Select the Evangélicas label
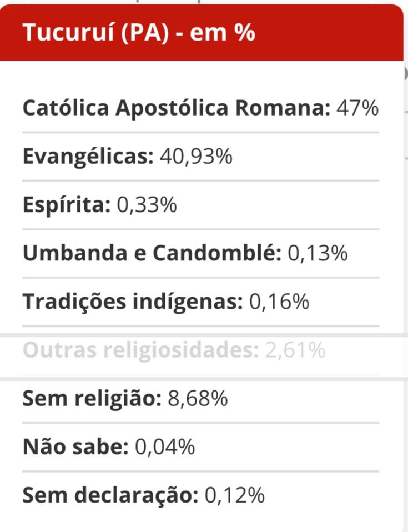 click(88, 157)
